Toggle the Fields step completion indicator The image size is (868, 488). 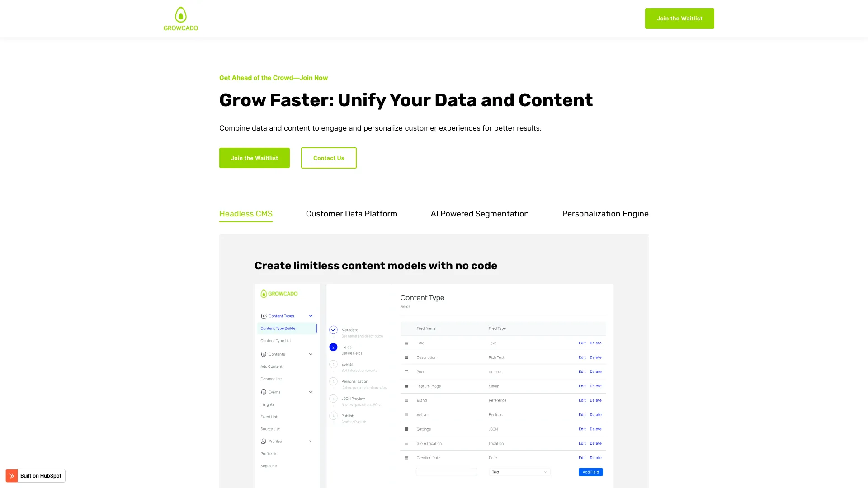pos(333,347)
